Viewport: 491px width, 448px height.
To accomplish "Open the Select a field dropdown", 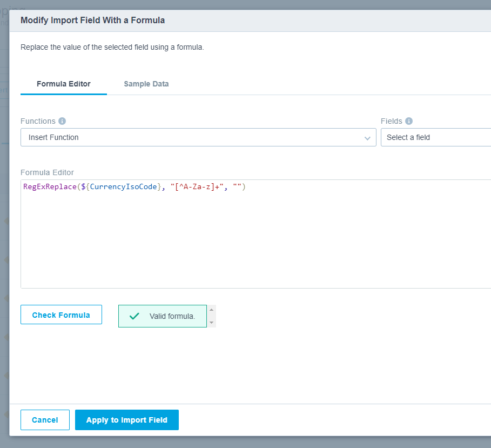I will pos(435,137).
